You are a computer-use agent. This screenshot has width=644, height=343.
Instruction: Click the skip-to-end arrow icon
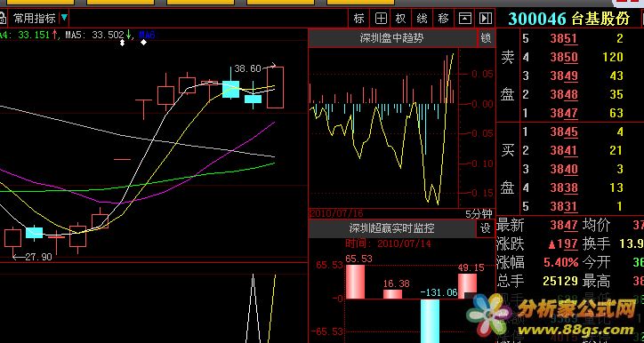coord(486,19)
